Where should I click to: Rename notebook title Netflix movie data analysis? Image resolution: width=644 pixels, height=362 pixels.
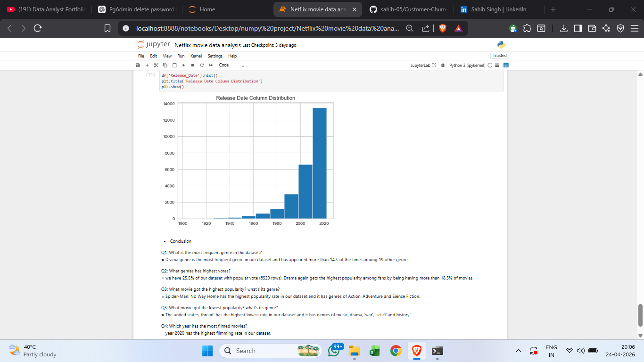(x=207, y=45)
